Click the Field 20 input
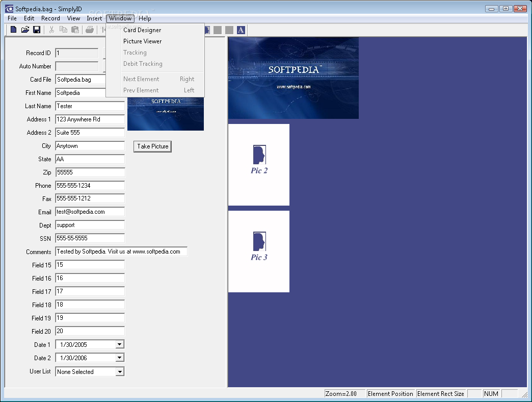The width and height of the screenshot is (532, 402). [x=90, y=331]
